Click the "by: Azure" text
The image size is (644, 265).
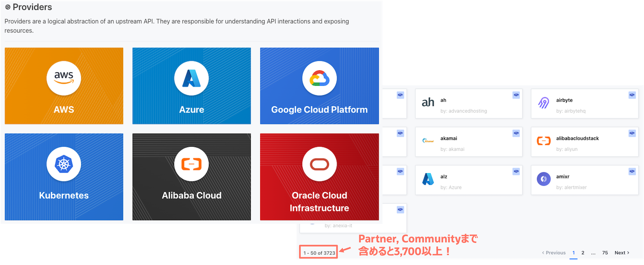[451, 187]
